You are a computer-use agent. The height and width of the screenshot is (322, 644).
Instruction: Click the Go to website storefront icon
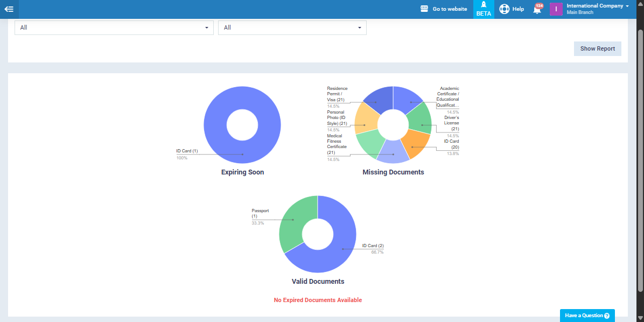pyautogui.click(x=424, y=9)
